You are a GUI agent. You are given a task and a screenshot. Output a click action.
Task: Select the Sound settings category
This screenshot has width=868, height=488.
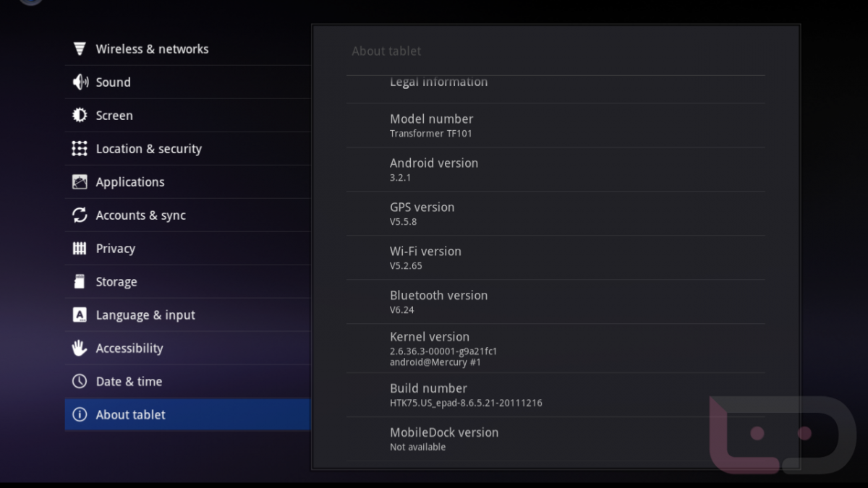tap(187, 82)
